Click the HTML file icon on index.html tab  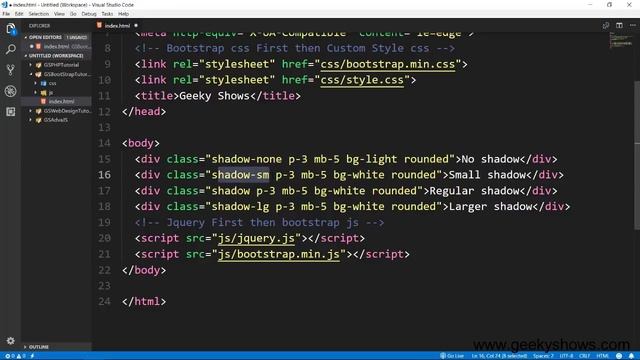pyautogui.click(x=99, y=25)
